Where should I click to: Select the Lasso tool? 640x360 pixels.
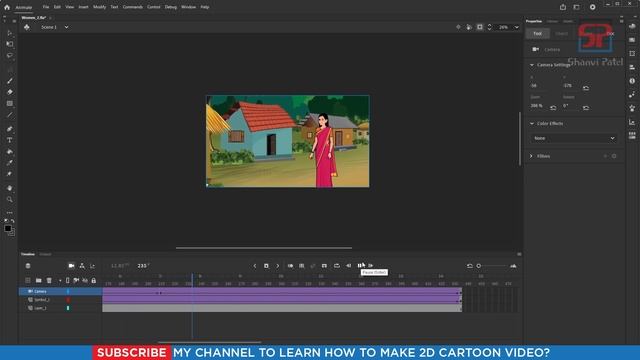click(9, 56)
